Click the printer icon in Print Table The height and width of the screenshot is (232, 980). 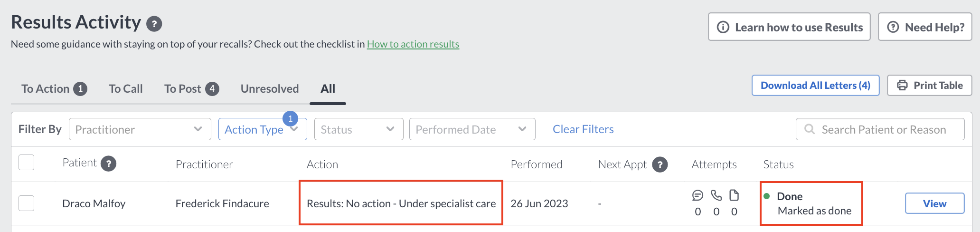pos(902,86)
